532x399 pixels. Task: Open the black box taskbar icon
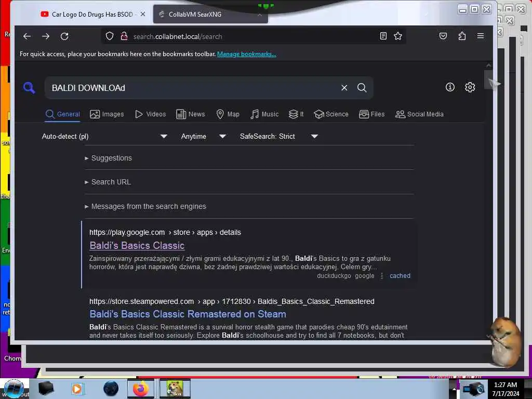click(46, 388)
